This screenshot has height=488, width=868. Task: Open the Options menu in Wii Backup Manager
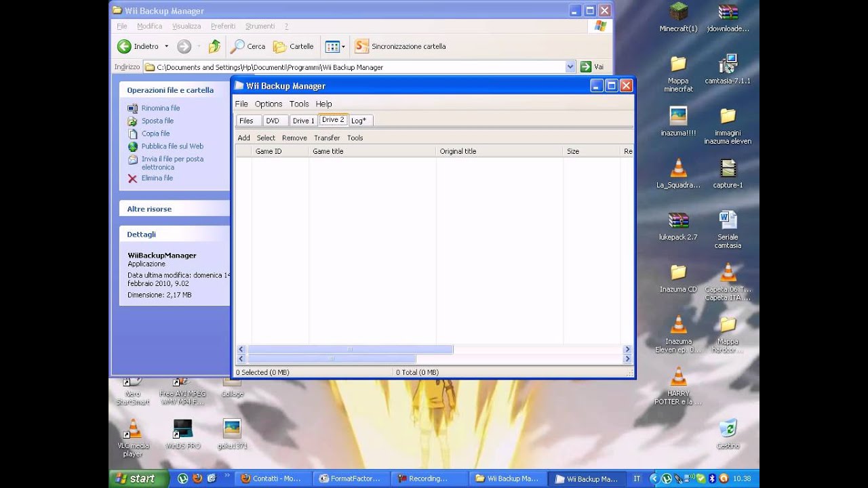point(269,104)
